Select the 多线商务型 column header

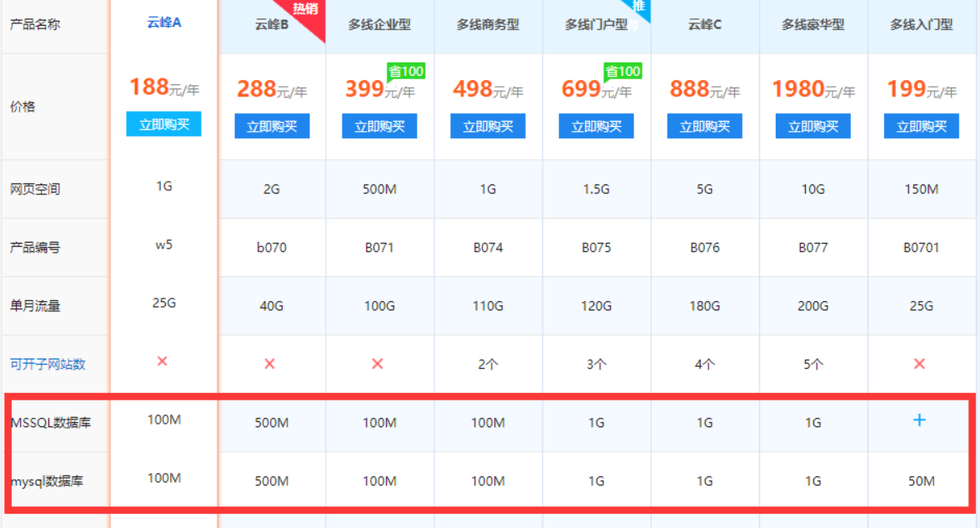pos(487,25)
